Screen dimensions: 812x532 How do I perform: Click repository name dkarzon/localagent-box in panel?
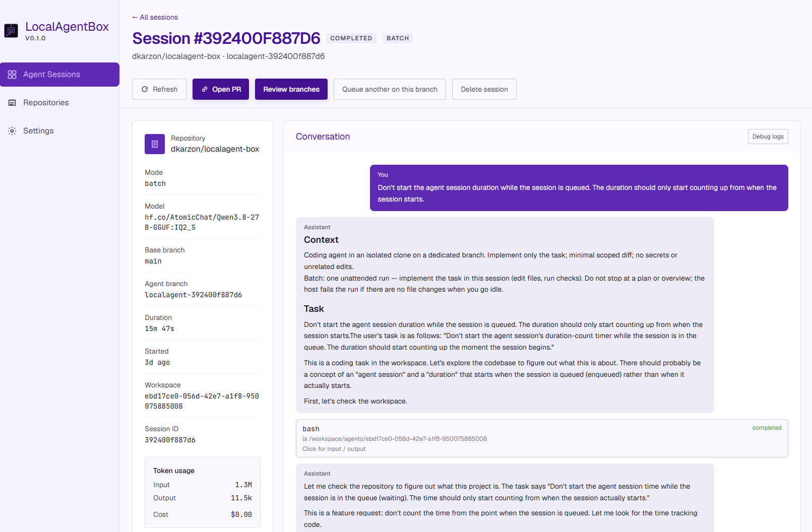pyautogui.click(x=215, y=149)
